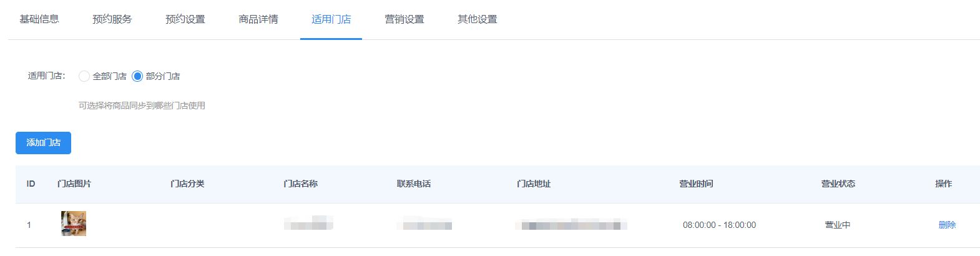Click the ID column header
The height and width of the screenshot is (256, 980).
[x=31, y=184]
